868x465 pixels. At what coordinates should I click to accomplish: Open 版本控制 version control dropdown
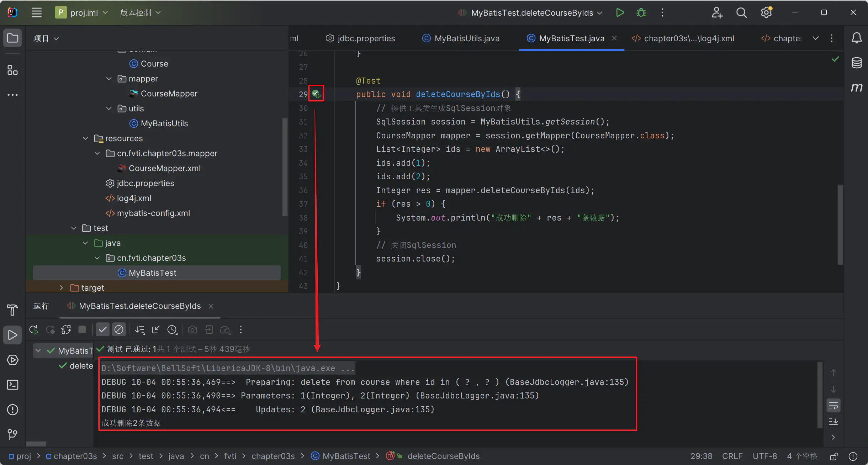pos(141,12)
